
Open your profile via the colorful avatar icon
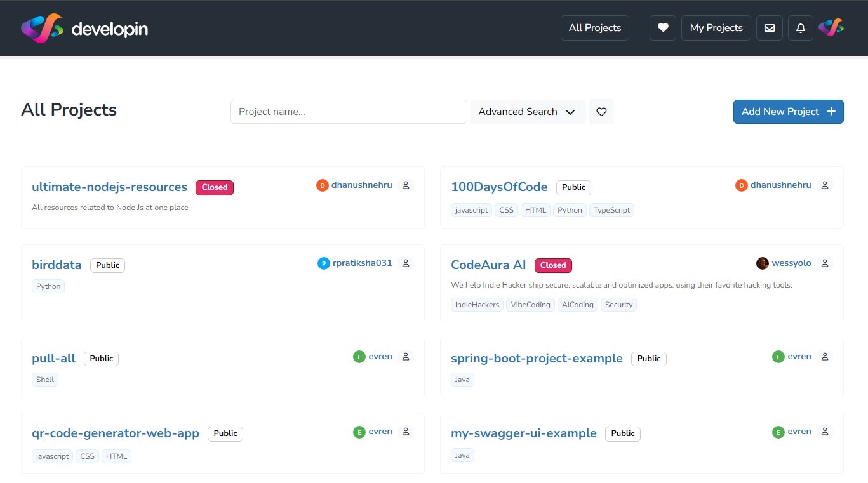pyautogui.click(x=831, y=28)
